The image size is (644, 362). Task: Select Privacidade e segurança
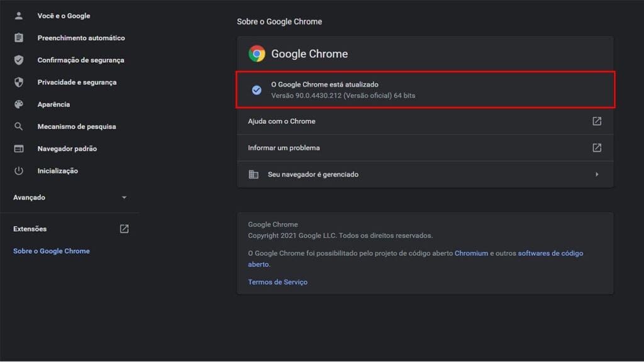click(x=77, y=82)
